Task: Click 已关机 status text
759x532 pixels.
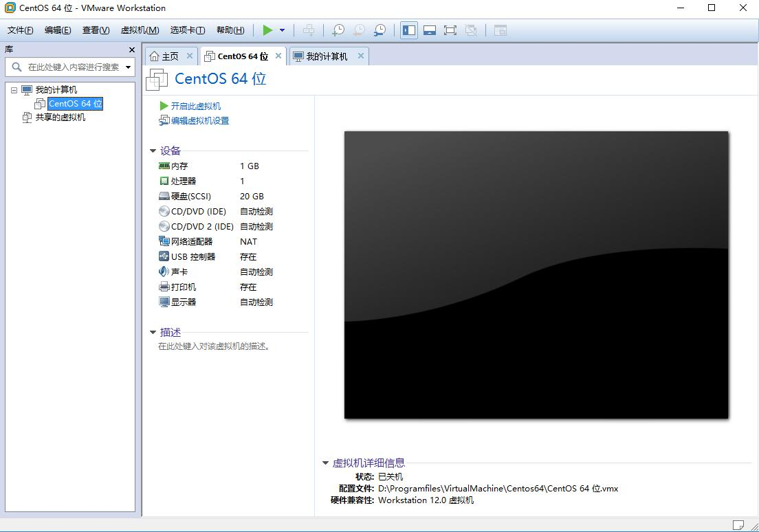Action: 390,477
